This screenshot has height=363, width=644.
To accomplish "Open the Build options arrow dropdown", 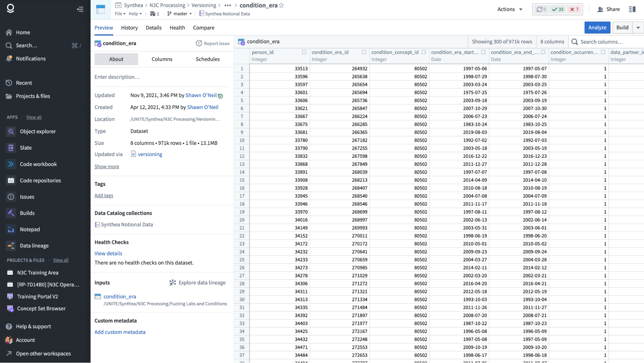I will (x=638, y=28).
